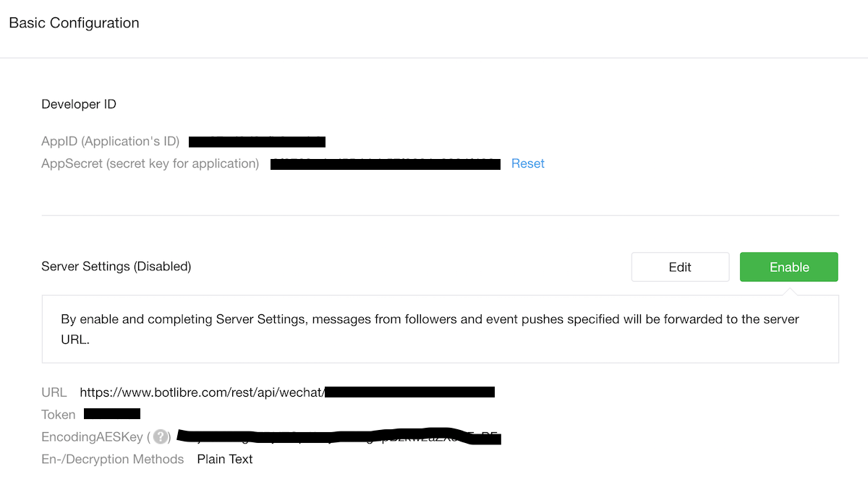This screenshot has height=495, width=868.
Task: Select the Basic Configuration page heading
Action: [x=74, y=23]
